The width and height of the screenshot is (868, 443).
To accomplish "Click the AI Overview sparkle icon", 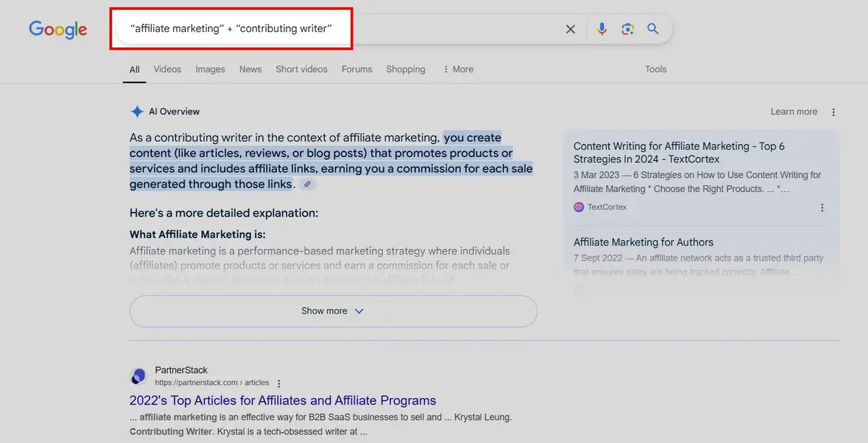I will pyautogui.click(x=137, y=111).
